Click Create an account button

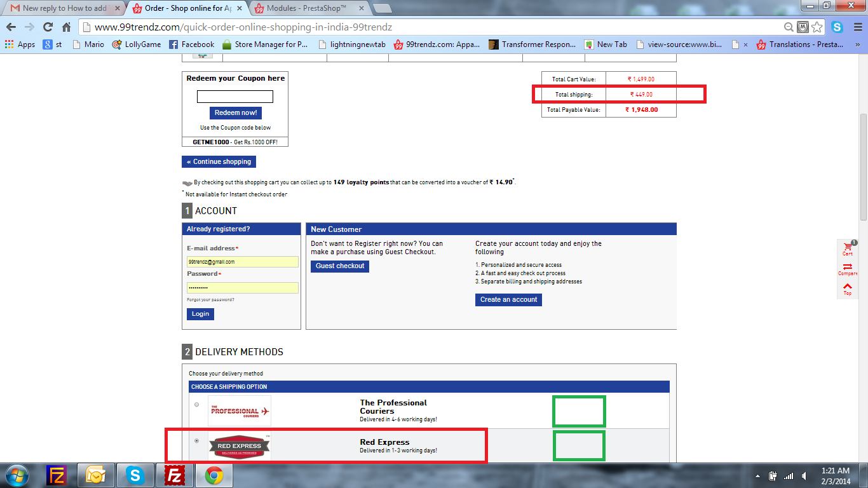tap(508, 300)
